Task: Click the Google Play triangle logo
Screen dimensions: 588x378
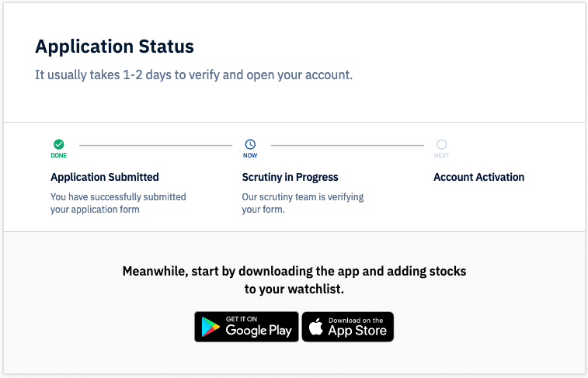Action: (210, 327)
